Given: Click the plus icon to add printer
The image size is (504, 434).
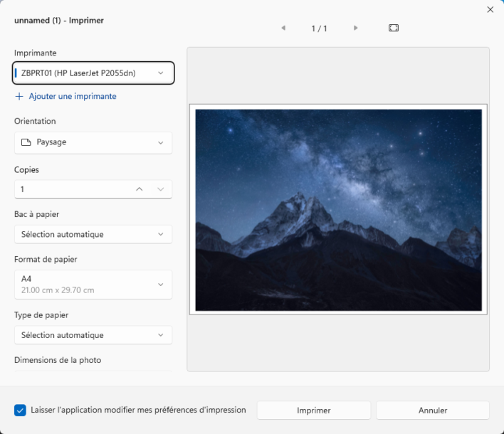Looking at the screenshot, I should coord(19,96).
